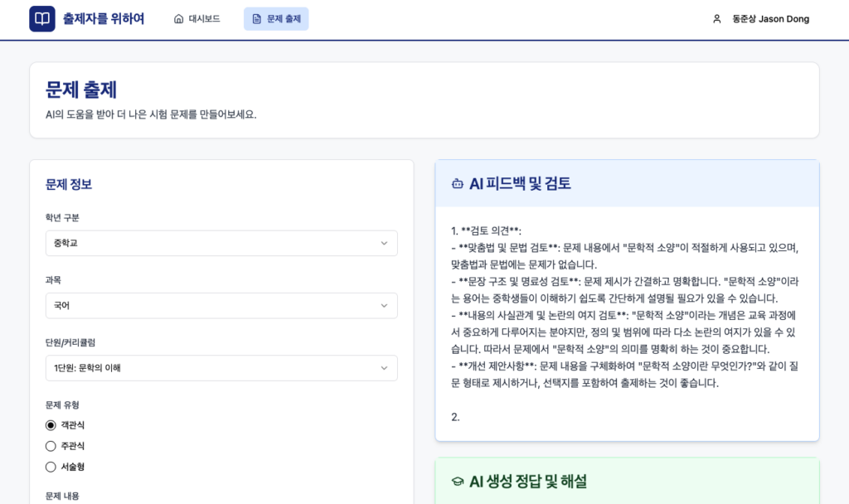Select the 서술형 radio option
This screenshot has height=504, width=849.
(x=51, y=467)
